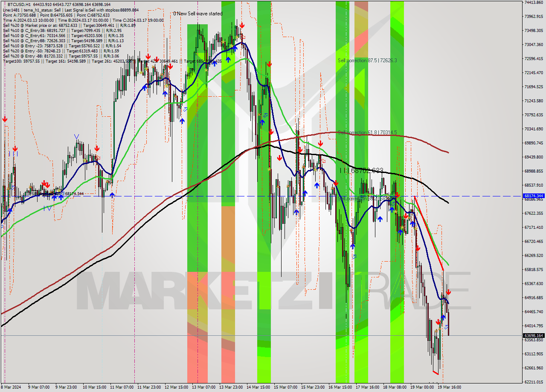Click the 66720.465 price axis label

(x=534, y=241)
